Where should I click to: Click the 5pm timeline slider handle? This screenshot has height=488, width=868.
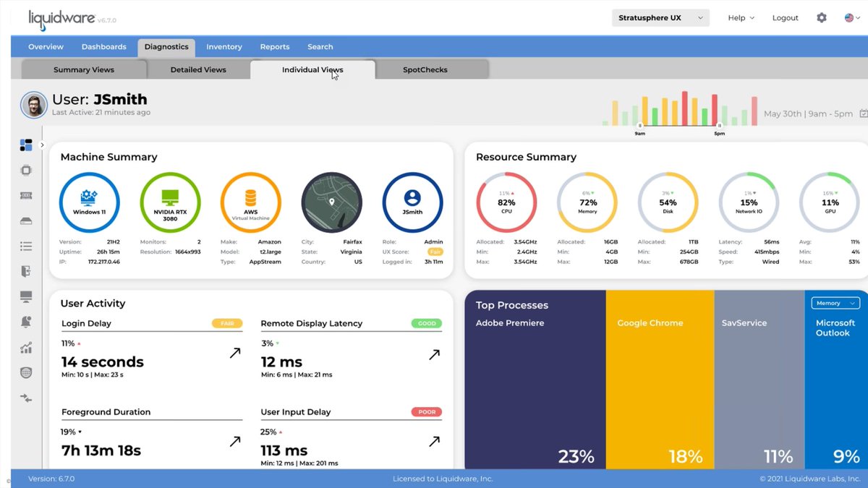tap(720, 125)
